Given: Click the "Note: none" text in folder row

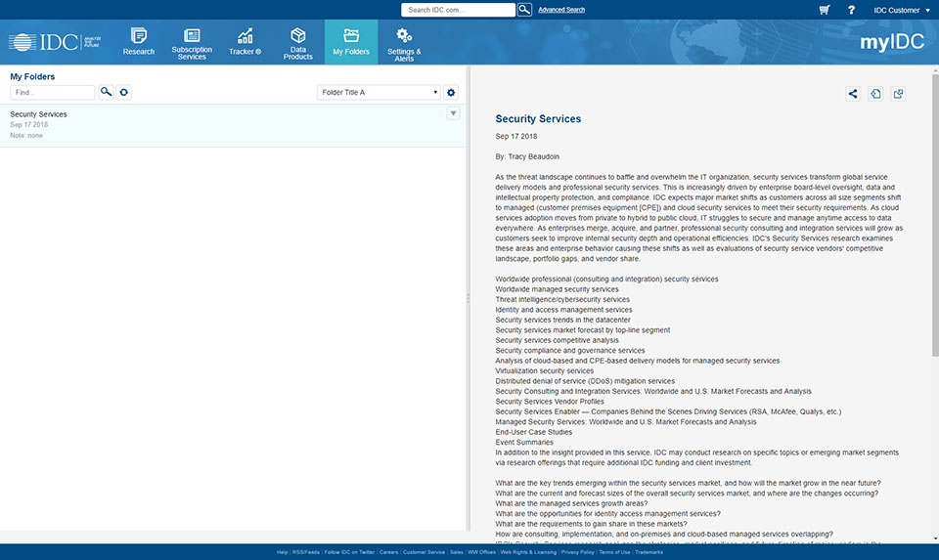Looking at the screenshot, I should pos(26,136).
